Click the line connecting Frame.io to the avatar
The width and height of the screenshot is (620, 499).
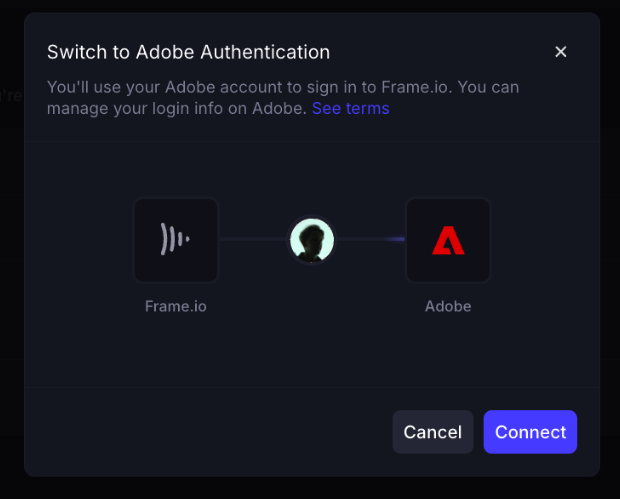coord(254,240)
